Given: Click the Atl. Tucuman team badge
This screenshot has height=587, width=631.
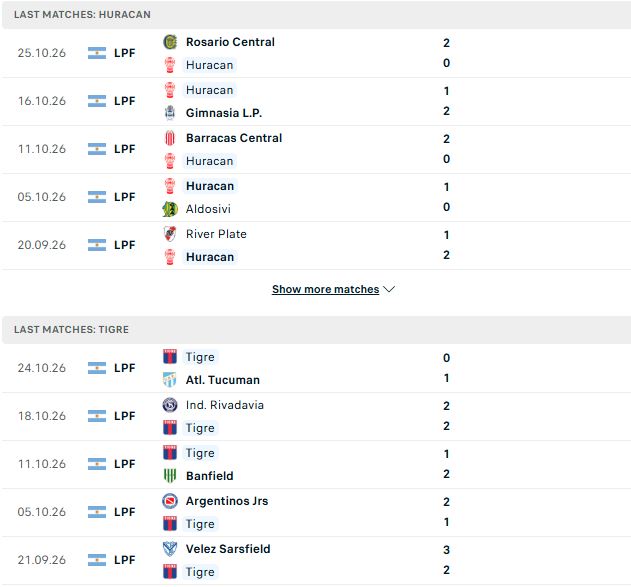Looking at the screenshot, I should point(170,380).
